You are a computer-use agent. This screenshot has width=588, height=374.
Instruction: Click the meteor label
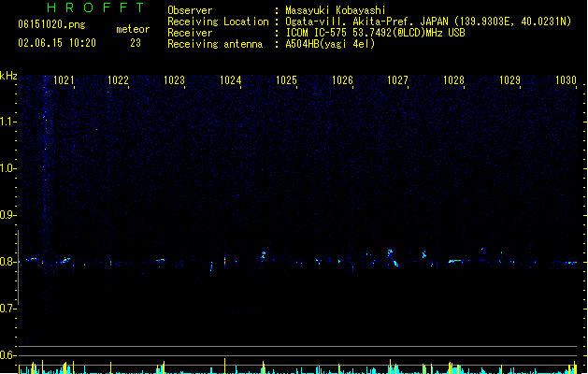tap(133, 29)
